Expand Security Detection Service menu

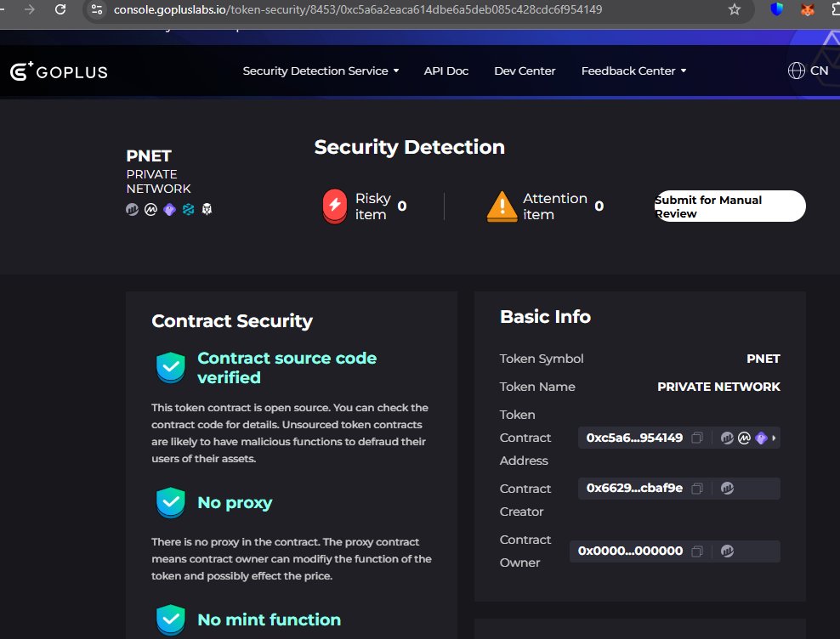[x=321, y=71]
